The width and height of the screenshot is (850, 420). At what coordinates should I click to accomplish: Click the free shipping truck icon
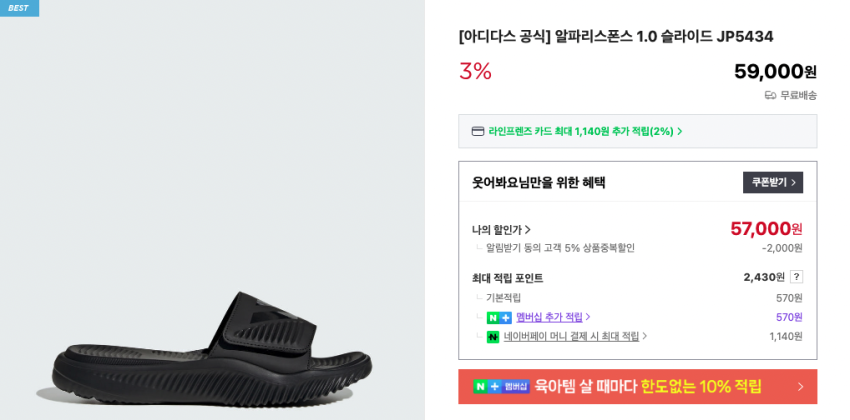click(x=770, y=96)
